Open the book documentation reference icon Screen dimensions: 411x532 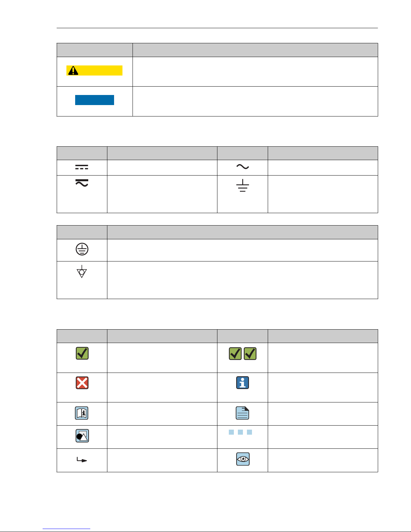coord(82,413)
